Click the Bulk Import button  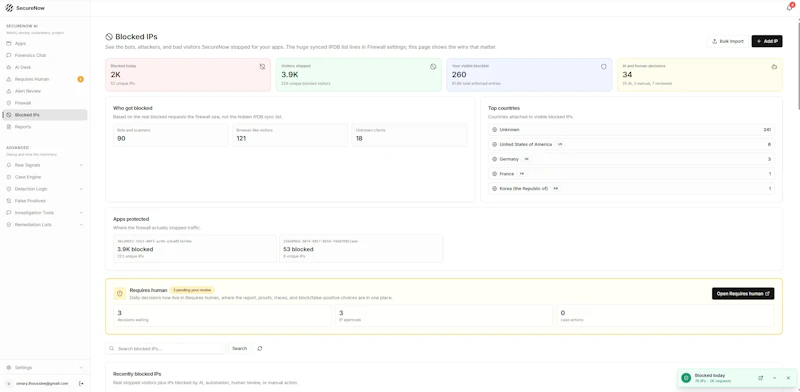[x=728, y=41]
